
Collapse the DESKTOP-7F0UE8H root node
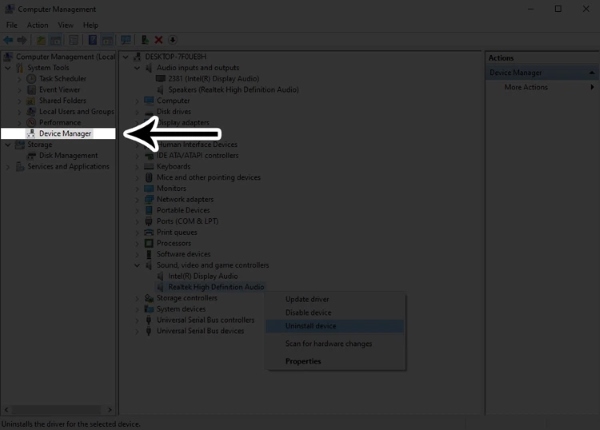point(126,57)
